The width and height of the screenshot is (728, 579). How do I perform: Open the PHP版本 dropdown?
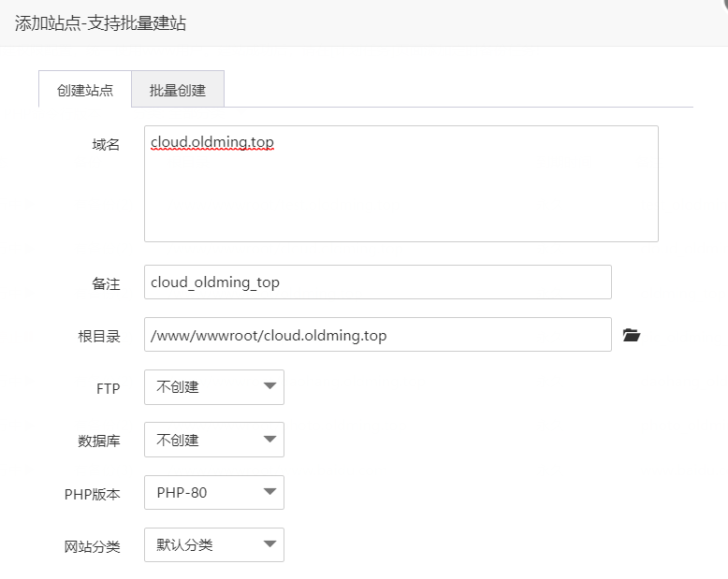(213, 493)
